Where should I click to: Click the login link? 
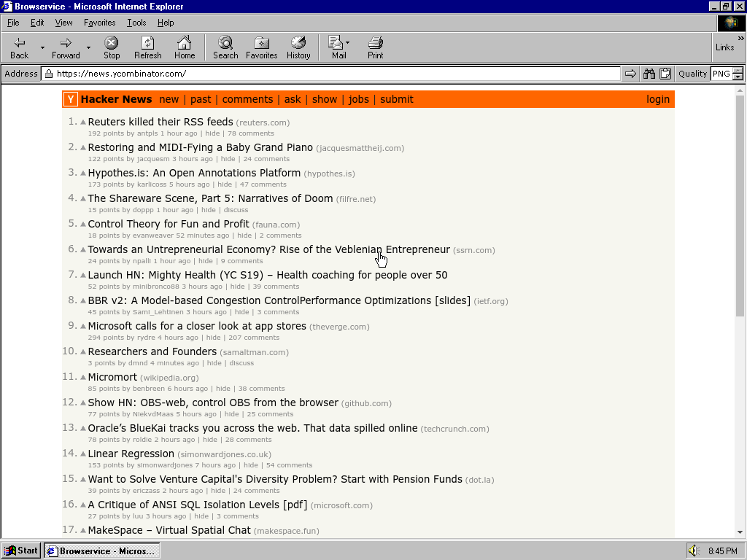pyautogui.click(x=658, y=99)
